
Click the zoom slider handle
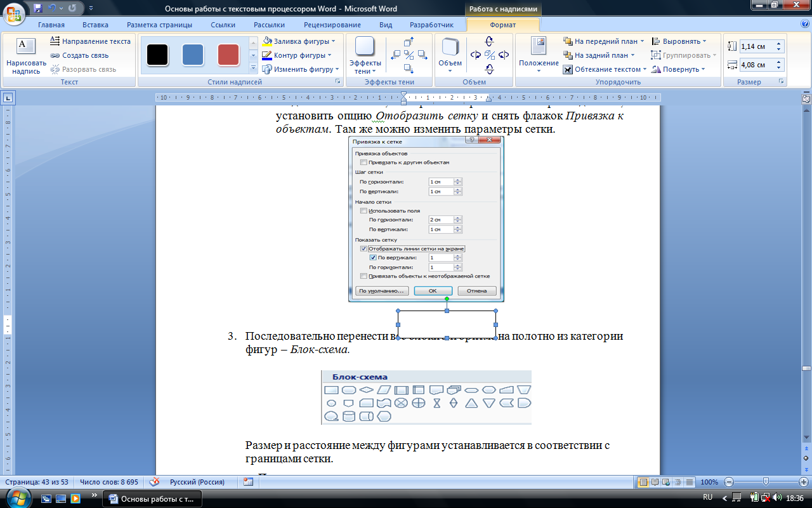click(766, 482)
